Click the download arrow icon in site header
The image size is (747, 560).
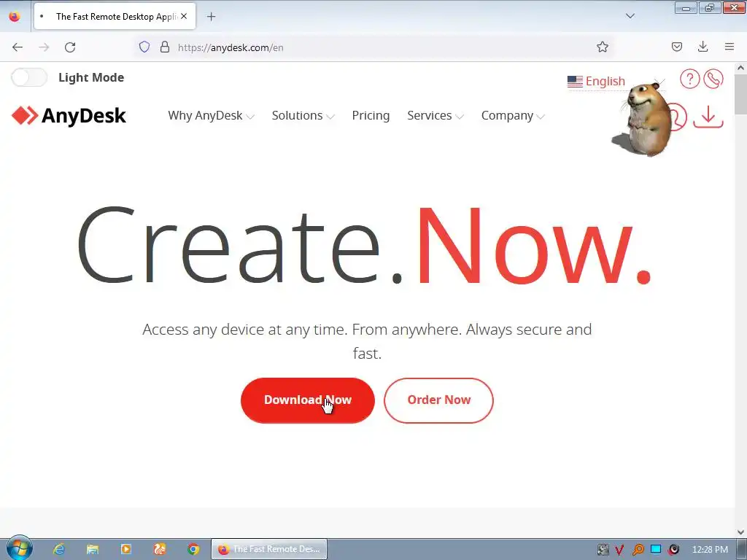coord(708,117)
